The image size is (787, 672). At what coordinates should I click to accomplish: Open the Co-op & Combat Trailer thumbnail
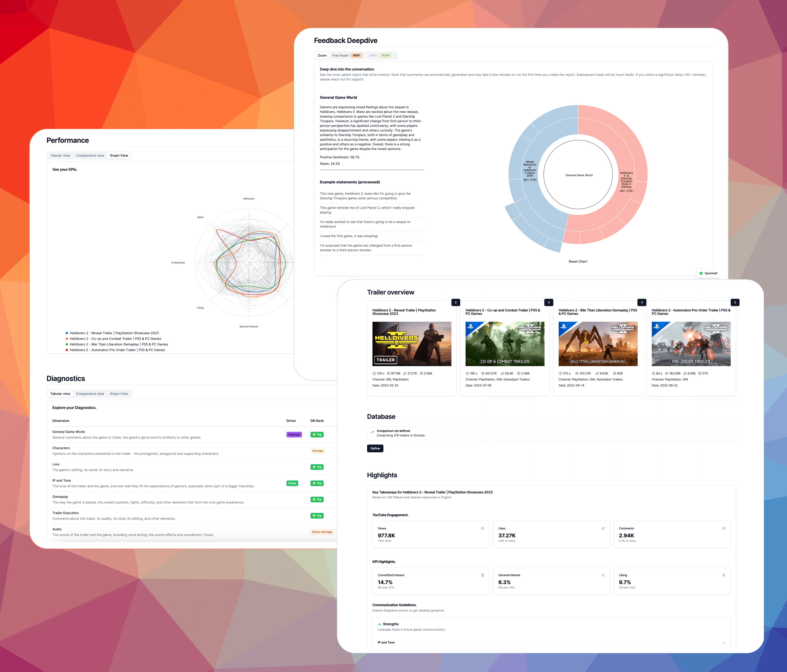click(x=505, y=344)
